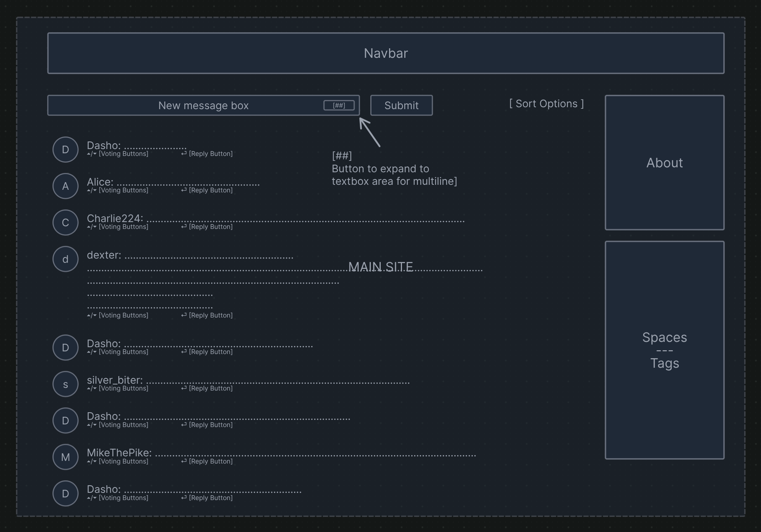The image size is (761, 532).
Task: Open the Spaces Tags sidebar panel
Action: (x=664, y=350)
